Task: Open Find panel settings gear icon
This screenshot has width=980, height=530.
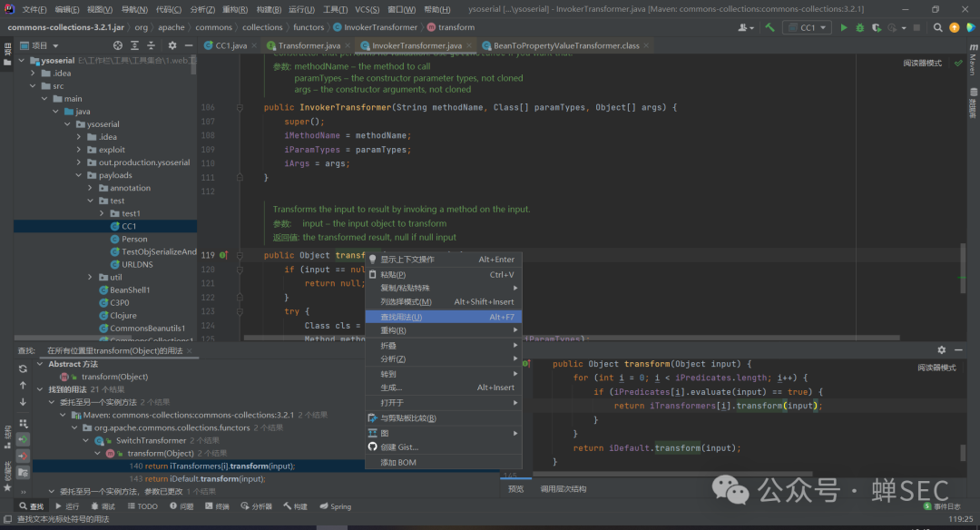Action: [941, 349]
